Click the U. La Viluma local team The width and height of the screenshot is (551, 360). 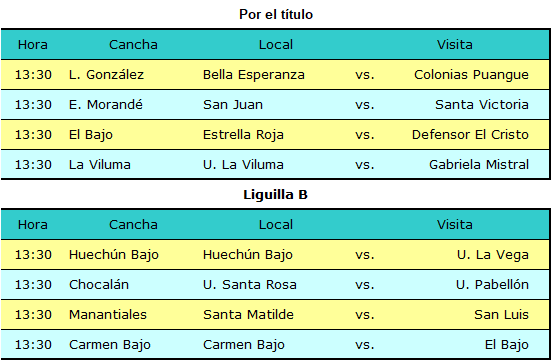click(243, 165)
